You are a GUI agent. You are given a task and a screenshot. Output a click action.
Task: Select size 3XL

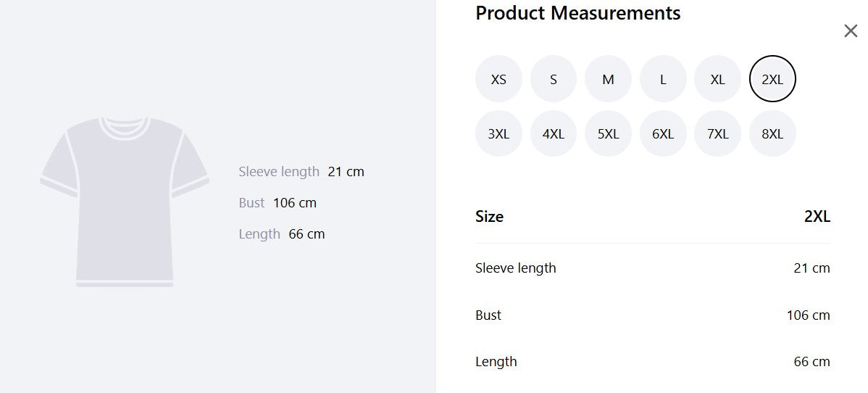498,133
